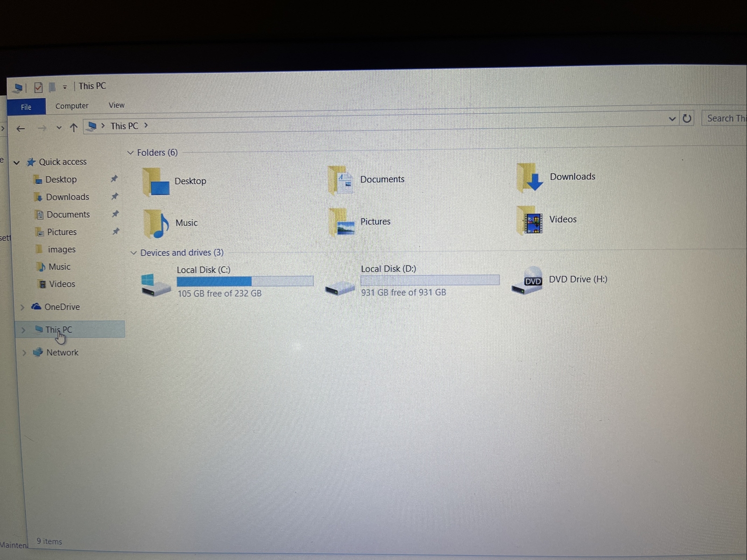Open the File menu tab
Screen dimensions: 747x560
[x=26, y=107]
